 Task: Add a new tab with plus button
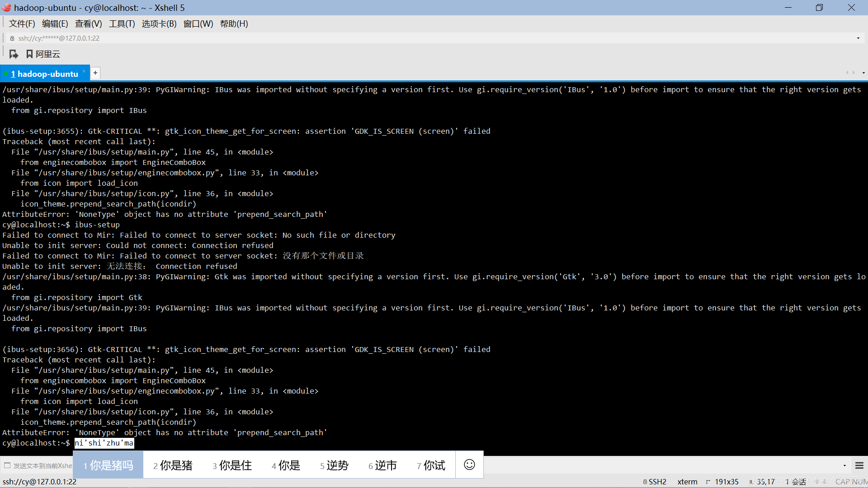(95, 73)
